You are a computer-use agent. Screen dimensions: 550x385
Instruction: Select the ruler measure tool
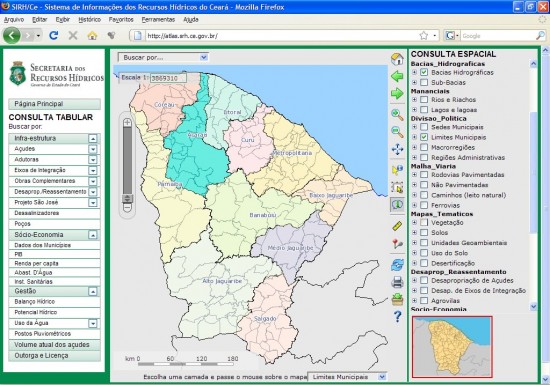[x=397, y=226]
